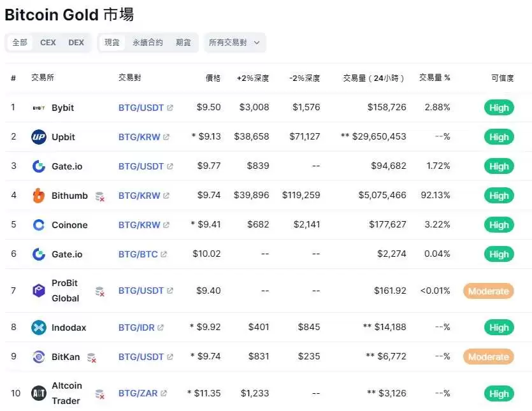
Task: Click the Bybit exchange logo
Action: pyautogui.click(x=40, y=108)
